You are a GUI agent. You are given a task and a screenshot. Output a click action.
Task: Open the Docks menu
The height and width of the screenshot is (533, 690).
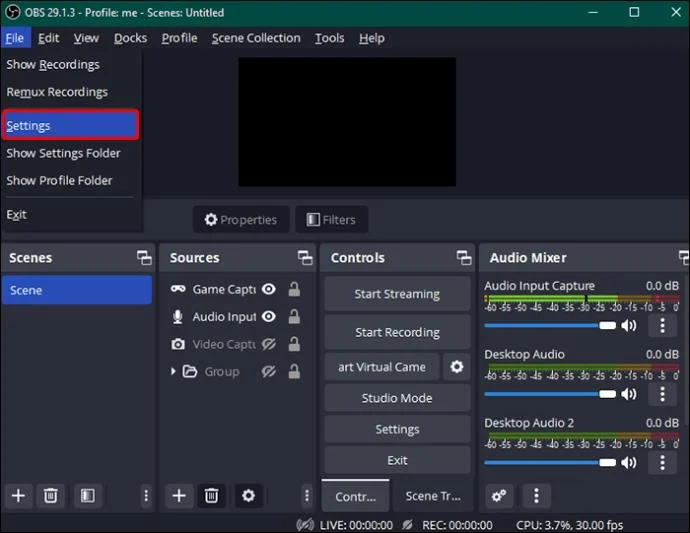(x=130, y=38)
